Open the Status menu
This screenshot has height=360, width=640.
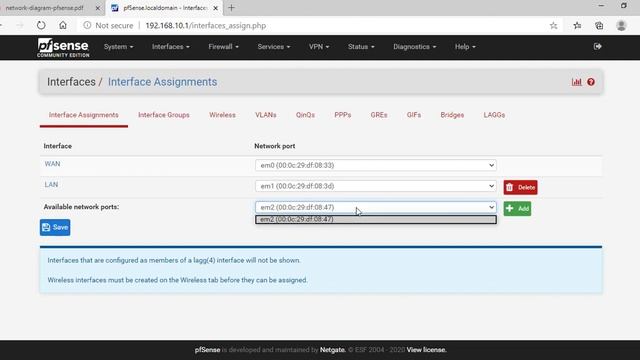click(x=361, y=47)
